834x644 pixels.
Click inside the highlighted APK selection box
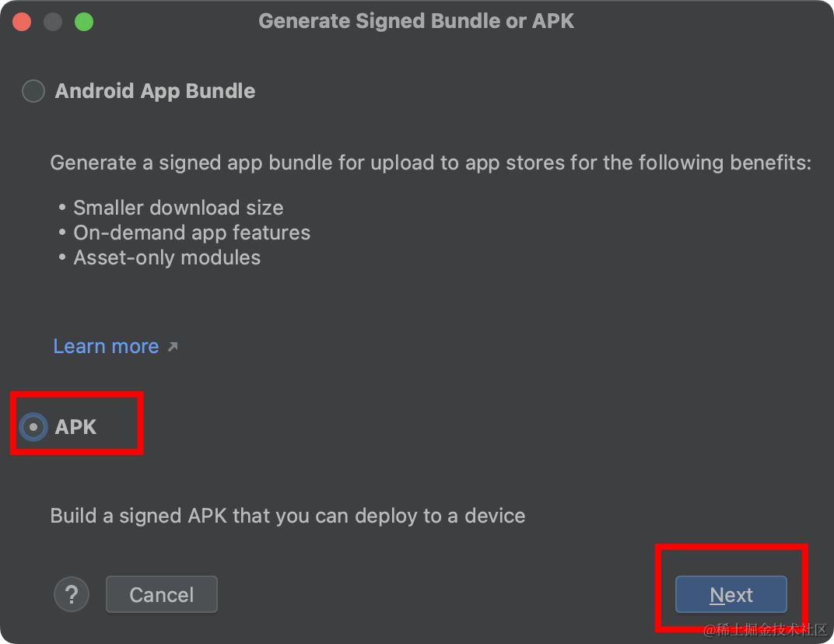pyautogui.click(x=75, y=423)
